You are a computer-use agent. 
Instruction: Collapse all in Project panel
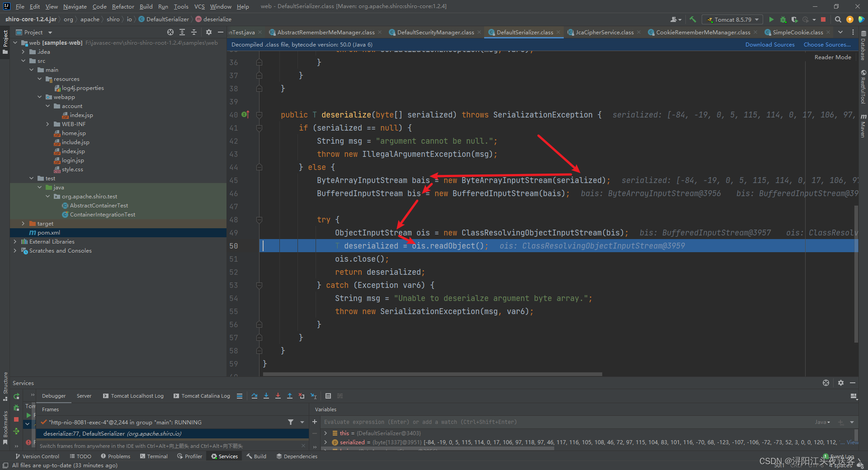coord(194,32)
